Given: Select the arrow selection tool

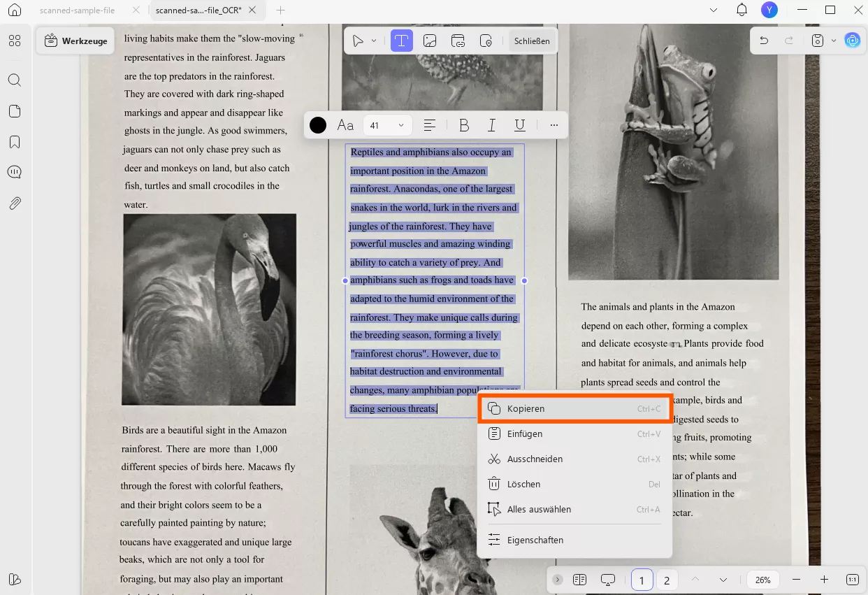Looking at the screenshot, I should point(358,41).
